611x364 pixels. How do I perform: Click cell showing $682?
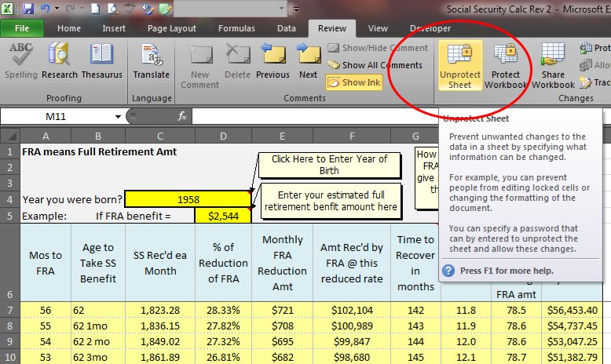tap(282, 357)
